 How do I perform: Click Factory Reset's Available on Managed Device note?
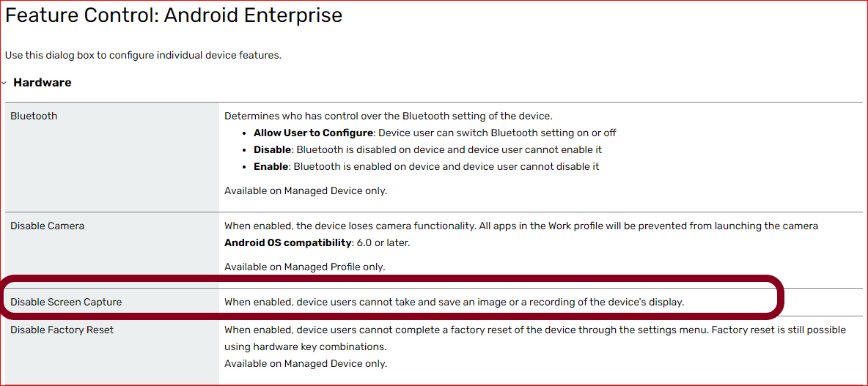click(x=305, y=364)
